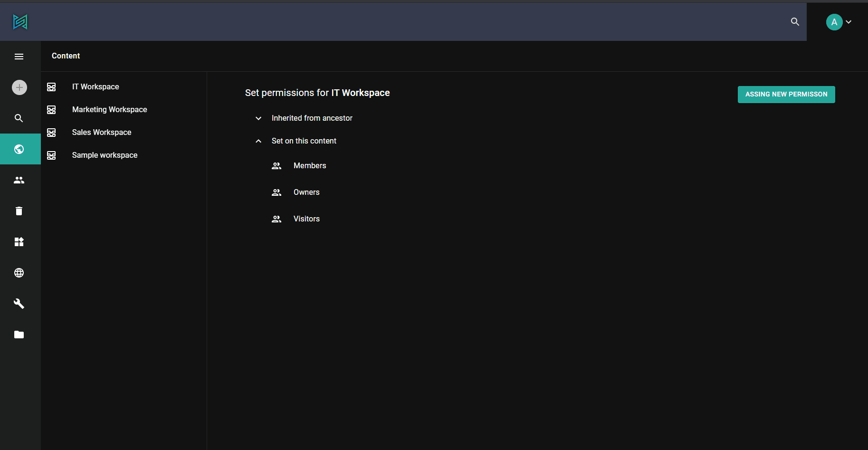This screenshot has height=450, width=868.
Task: Click the Marketing Workspace item icon
Action: click(51, 110)
